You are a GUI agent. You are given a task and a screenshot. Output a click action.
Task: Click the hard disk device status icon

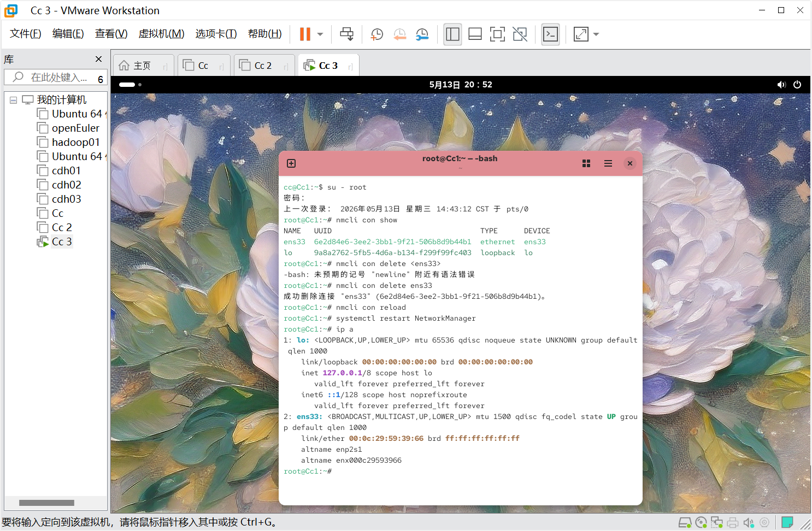(x=685, y=523)
